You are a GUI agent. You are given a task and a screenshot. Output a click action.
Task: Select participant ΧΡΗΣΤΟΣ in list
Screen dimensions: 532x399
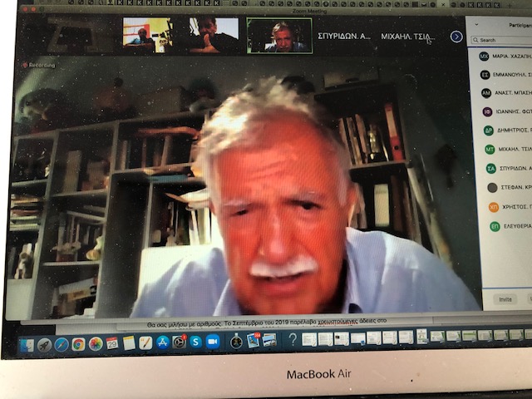(x=510, y=207)
